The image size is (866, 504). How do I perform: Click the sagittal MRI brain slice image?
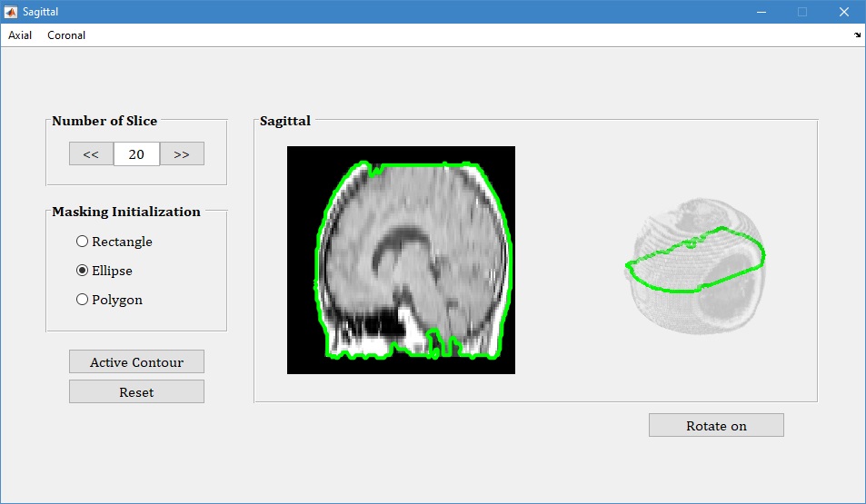401,260
